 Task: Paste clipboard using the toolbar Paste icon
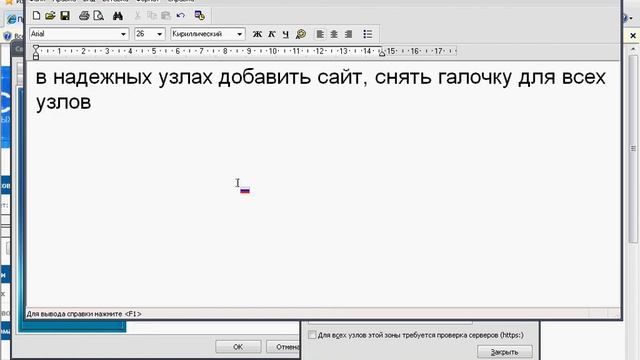pos(166,16)
